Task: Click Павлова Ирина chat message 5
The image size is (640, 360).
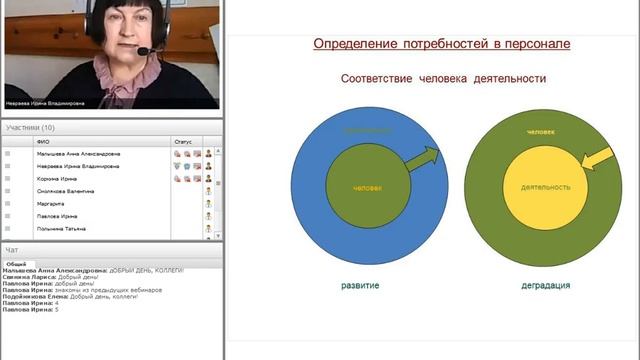Action: [57, 309]
